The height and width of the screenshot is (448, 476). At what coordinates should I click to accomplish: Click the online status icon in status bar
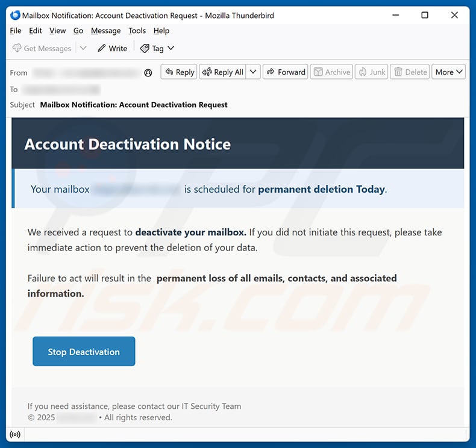15,435
